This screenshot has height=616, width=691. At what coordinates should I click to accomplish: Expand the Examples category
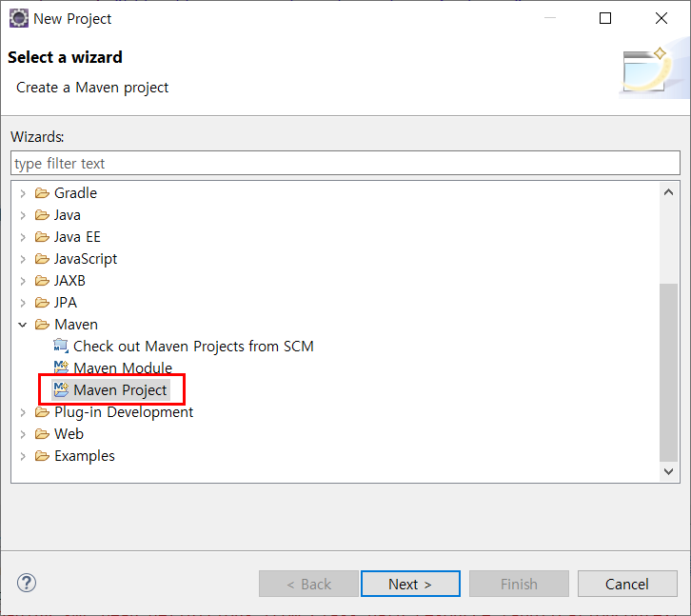(x=23, y=456)
